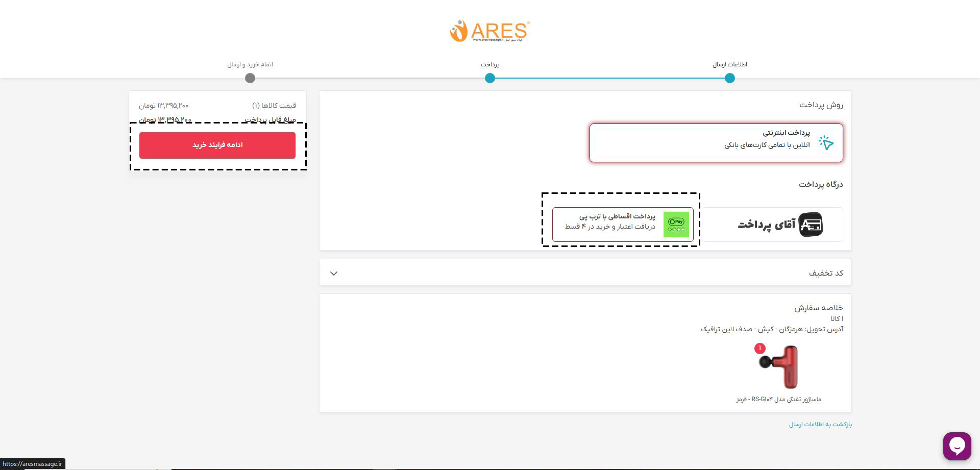This screenshot has height=470, width=980.
Task: Click the green Torob Pay logo icon
Action: [676, 225]
